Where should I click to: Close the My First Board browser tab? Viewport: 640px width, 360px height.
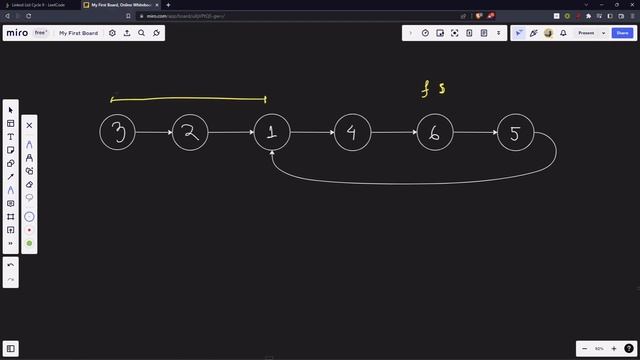pos(157,5)
